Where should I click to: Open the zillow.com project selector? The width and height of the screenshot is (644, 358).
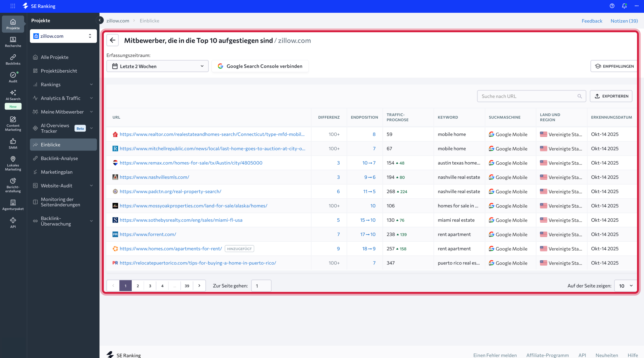coord(63,36)
